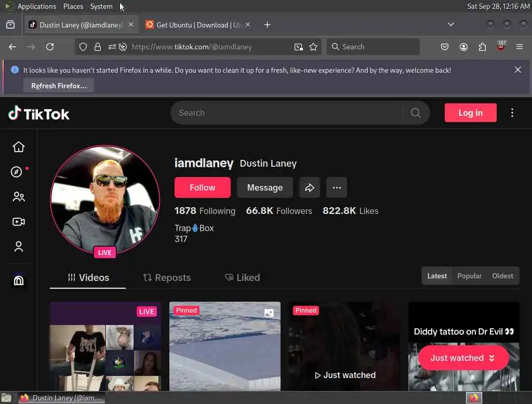This screenshot has width=532, height=404.
Task: Click the Message button
Action: coord(264,187)
